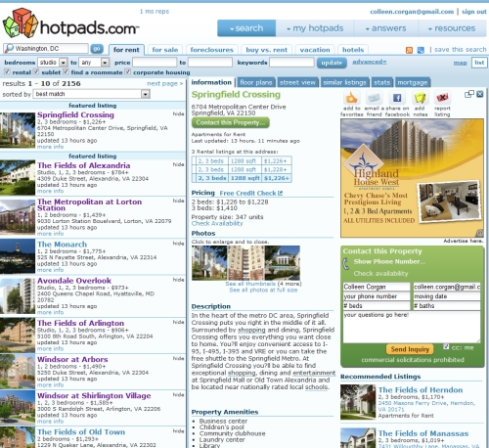Viewport: 489px width, 448px height.
Task: Toggle the rental checkbox
Action: pyautogui.click(x=7, y=71)
